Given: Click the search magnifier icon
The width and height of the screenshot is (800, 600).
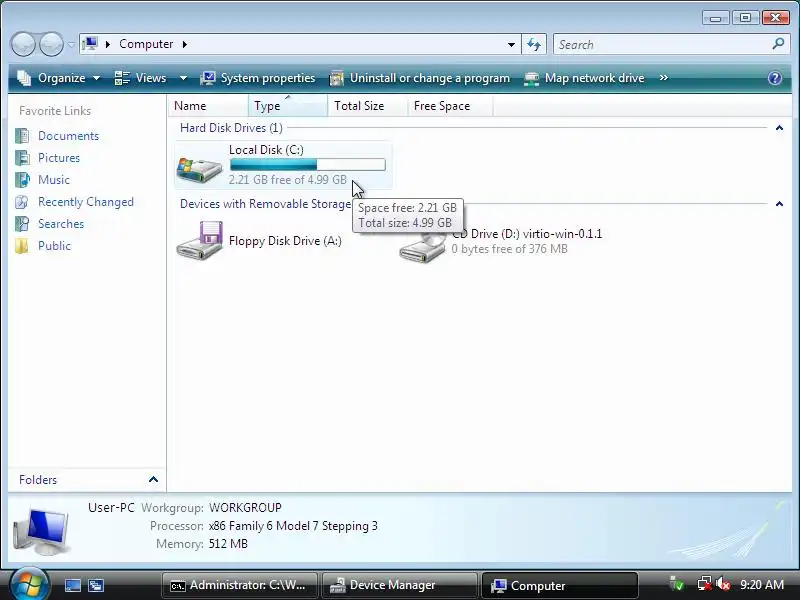Looking at the screenshot, I should [x=778, y=44].
